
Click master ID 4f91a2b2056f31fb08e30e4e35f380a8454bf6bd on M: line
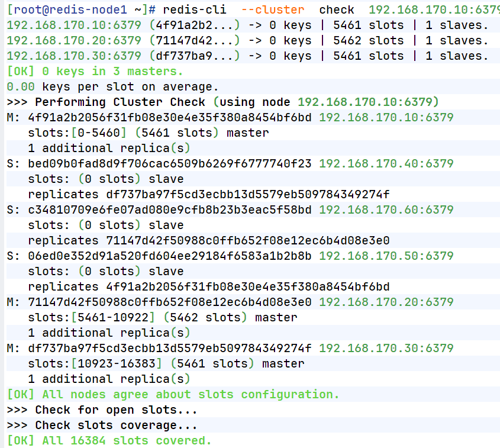click(x=170, y=117)
